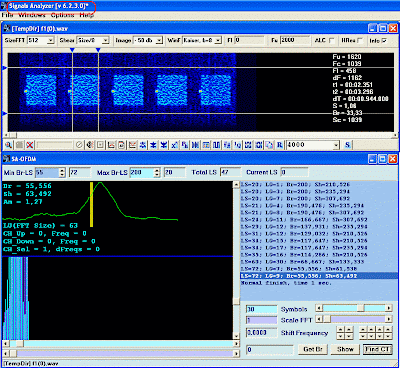Image resolution: width=400 pixels, height=368 pixels.
Task: Toggle the HRes checkbox
Action: (x=360, y=40)
